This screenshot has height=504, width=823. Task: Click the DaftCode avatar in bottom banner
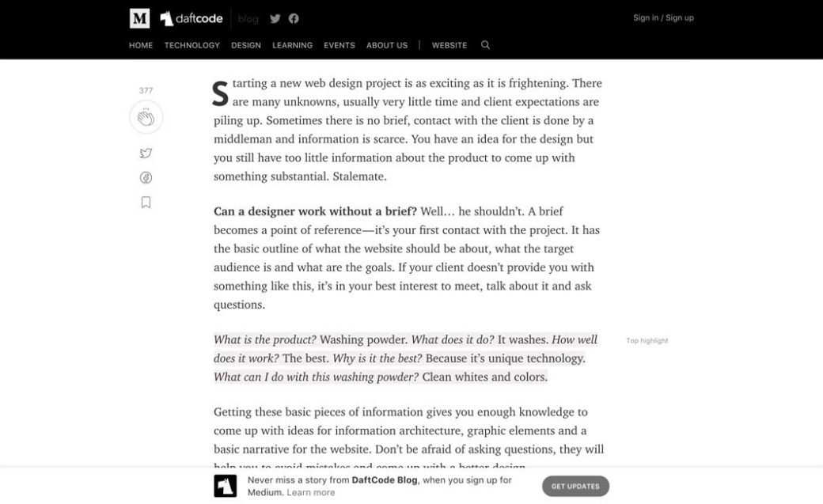pos(226,486)
